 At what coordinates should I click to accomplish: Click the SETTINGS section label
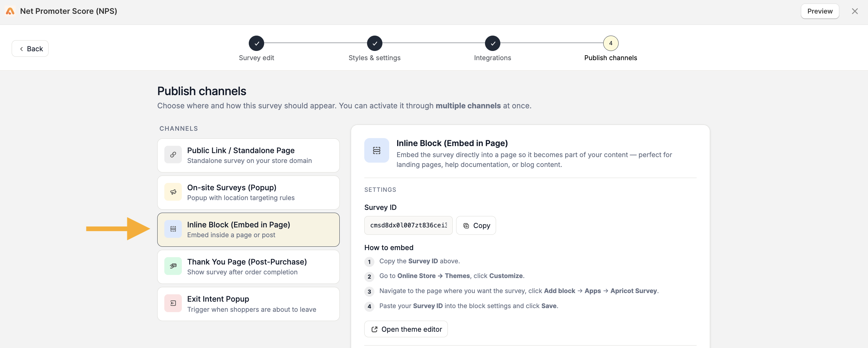click(380, 189)
